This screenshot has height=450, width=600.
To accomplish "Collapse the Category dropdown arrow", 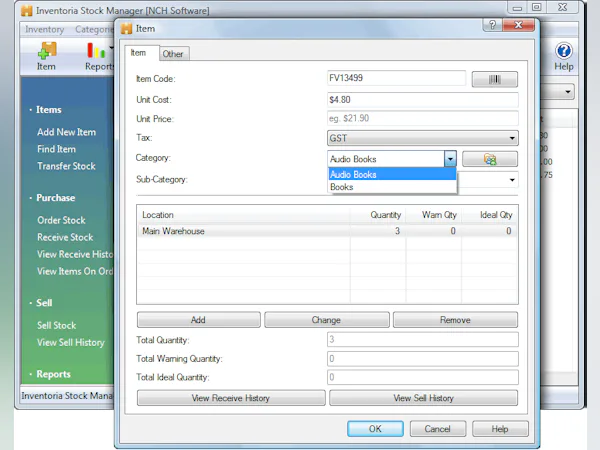I will pos(450,158).
